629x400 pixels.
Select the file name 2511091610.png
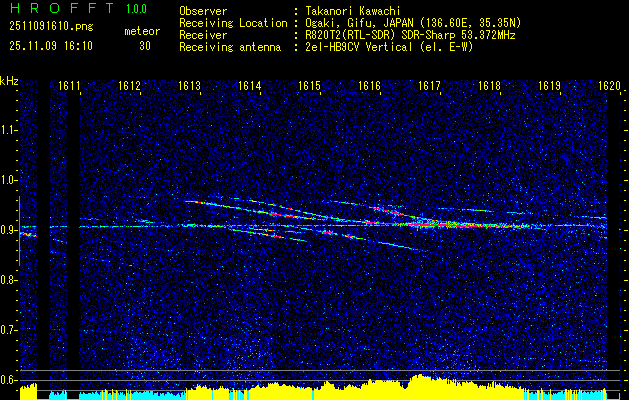coord(51,27)
